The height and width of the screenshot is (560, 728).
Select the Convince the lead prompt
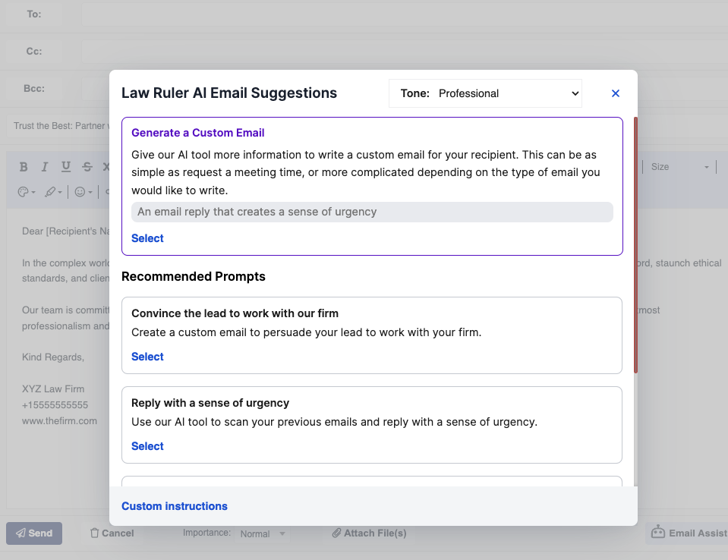(x=147, y=357)
